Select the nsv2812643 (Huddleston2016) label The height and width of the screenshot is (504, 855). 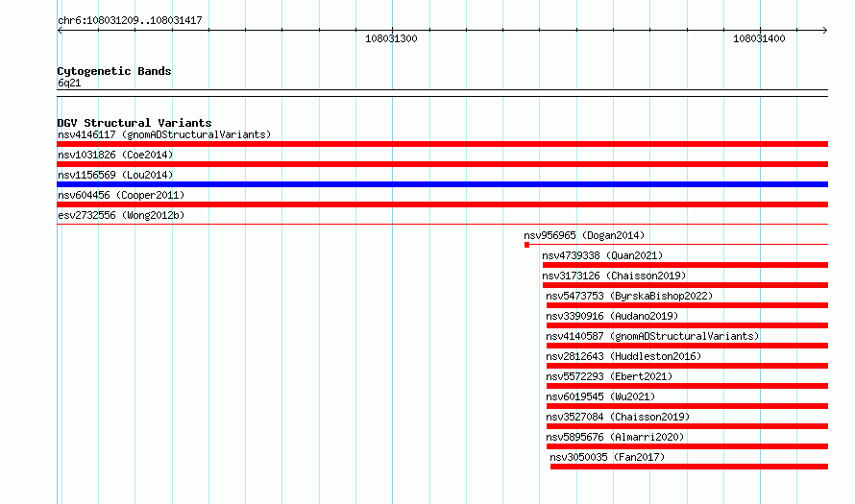tap(623, 356)
